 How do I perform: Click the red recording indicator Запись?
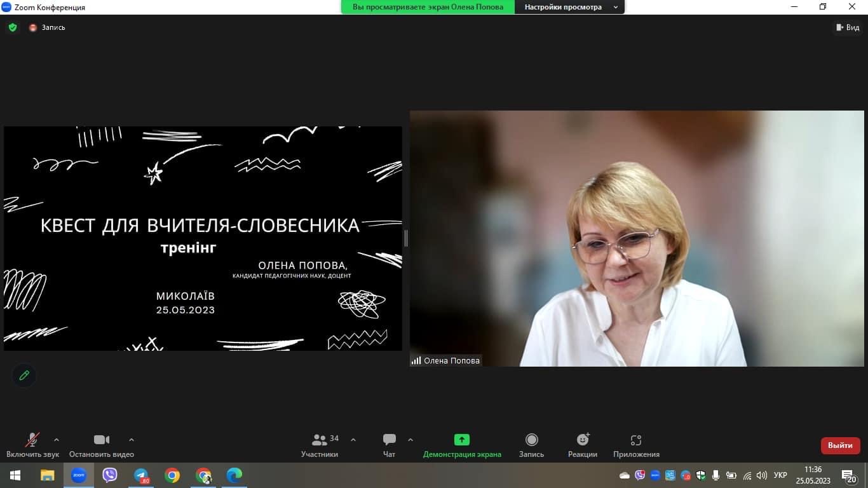coord(47,27)
